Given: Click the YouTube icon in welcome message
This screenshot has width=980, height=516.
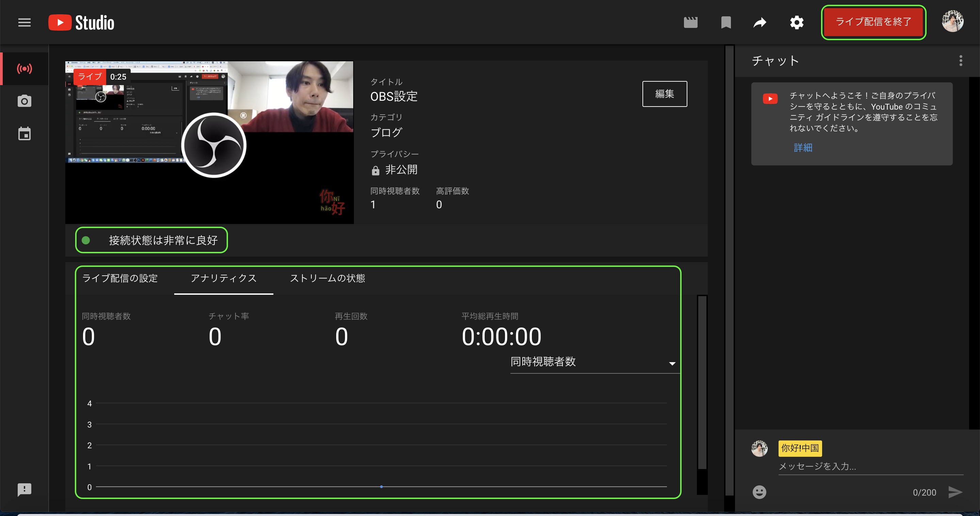Looking at the screenshot, I should pyautogui.click(x=770, y=99).
